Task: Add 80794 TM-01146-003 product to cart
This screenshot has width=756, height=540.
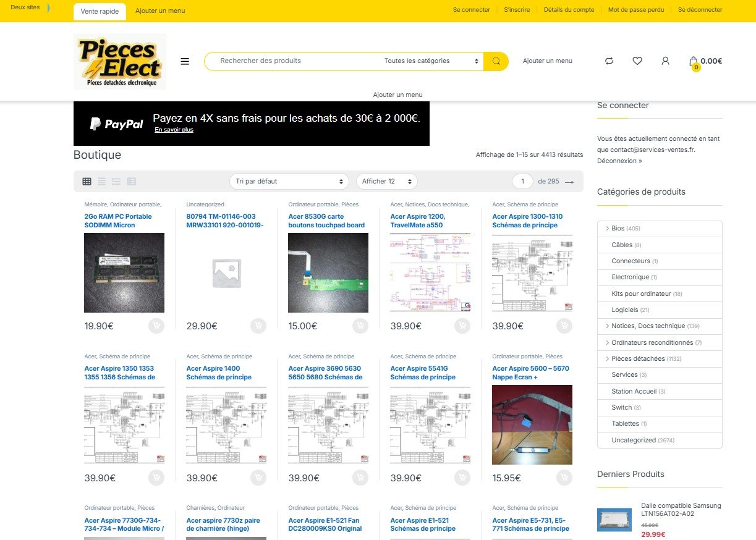Action: (258, 326)
